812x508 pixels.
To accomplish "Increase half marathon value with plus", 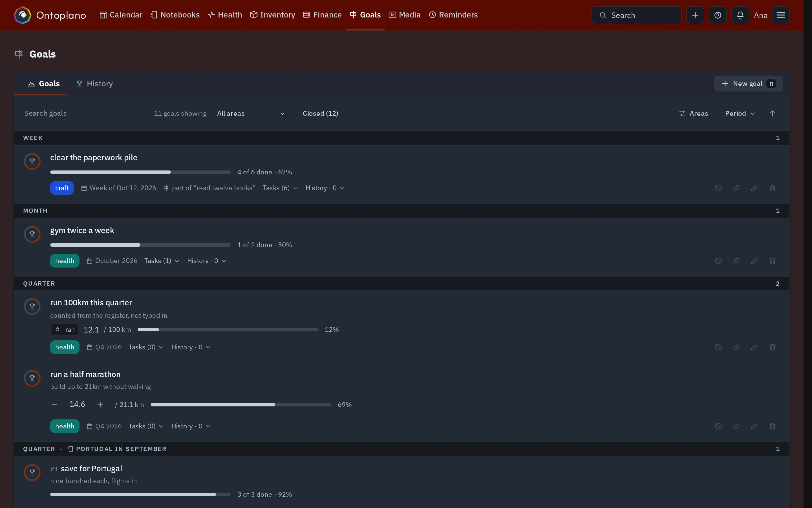I will pos(100,404).
